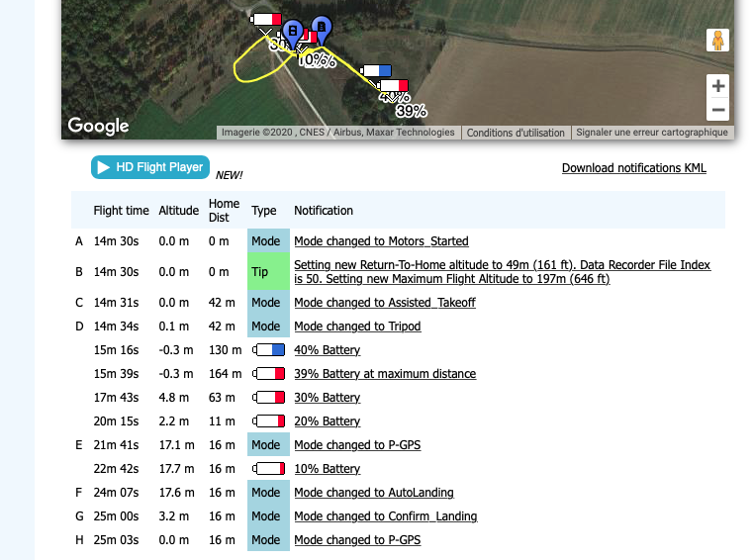Select battery marker at top of flight path
The width and height of the screenshot is (753, 560).
point(266,19)
